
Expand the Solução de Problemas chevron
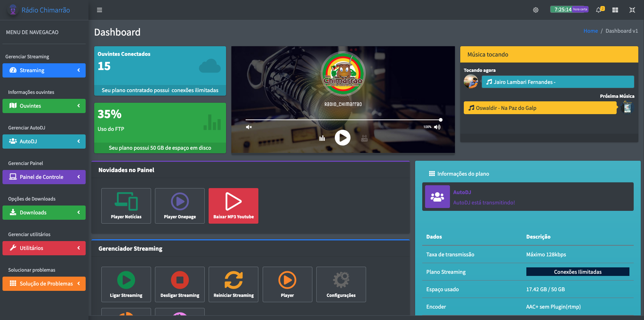[x=79, y=283]
